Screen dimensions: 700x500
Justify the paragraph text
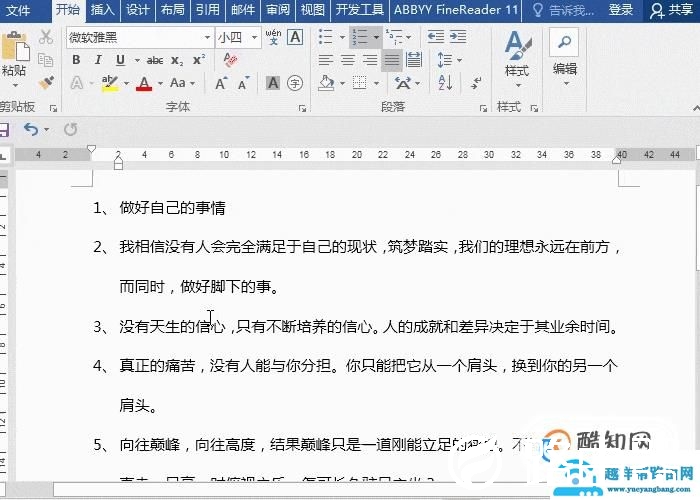392,60
